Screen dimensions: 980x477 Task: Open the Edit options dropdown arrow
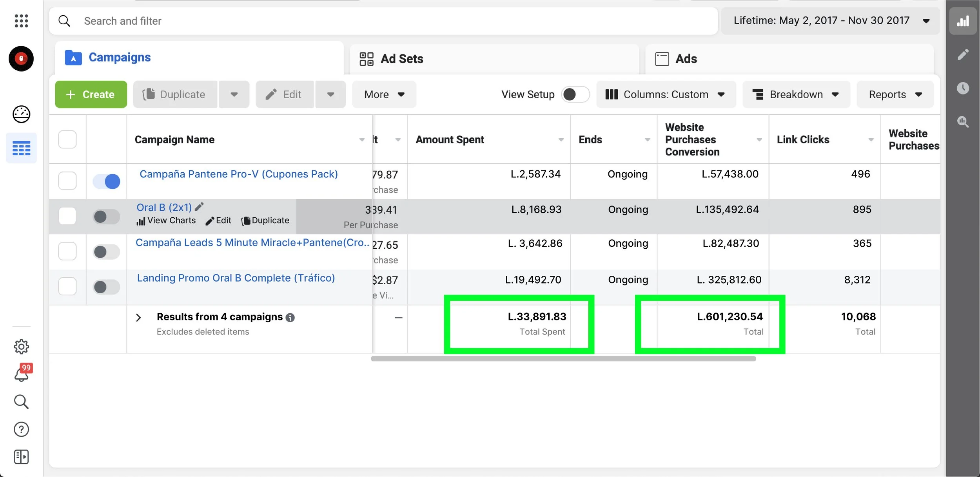pyautogui.click(x=330, y=94)
